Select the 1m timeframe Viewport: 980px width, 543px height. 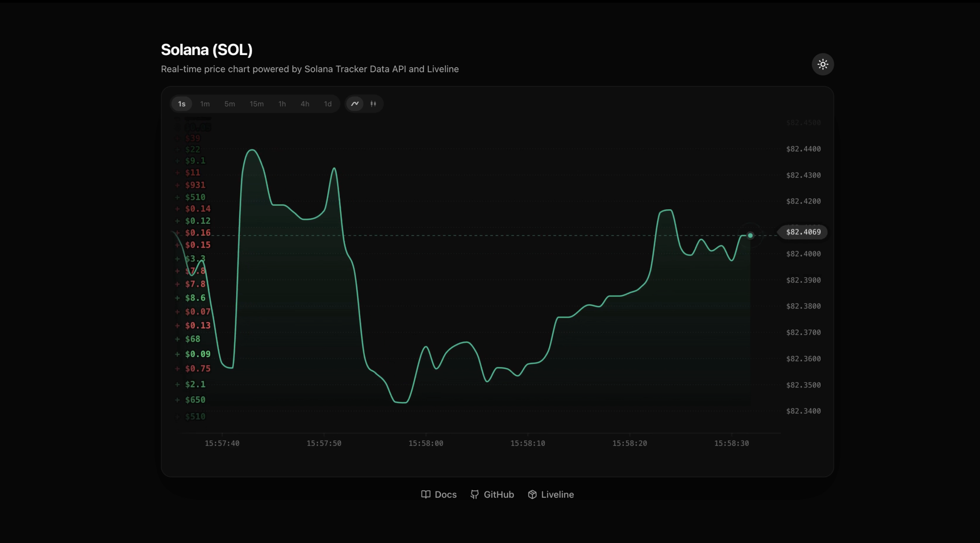[x=205, y=104]
